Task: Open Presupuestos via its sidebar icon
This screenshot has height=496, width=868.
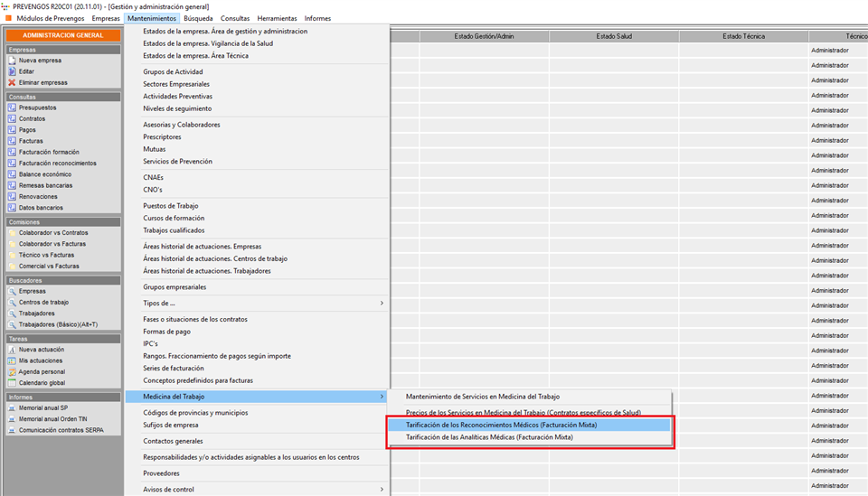Action: (12, 108)
